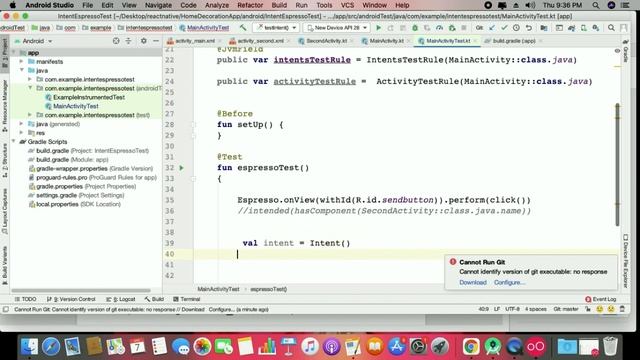Open the Build menu
This screenshot has height=360, width=640.
(279, 5)
